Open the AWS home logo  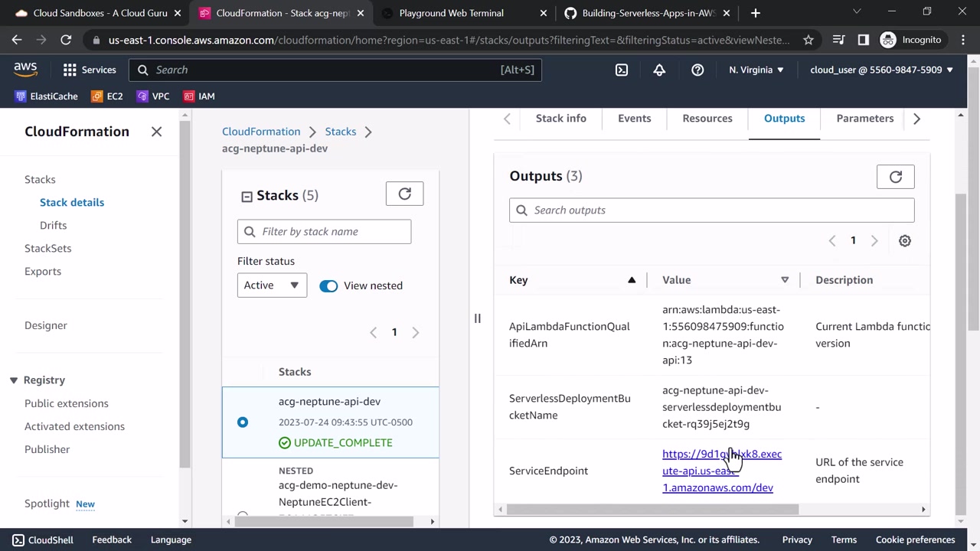click(x=25, y=70)
